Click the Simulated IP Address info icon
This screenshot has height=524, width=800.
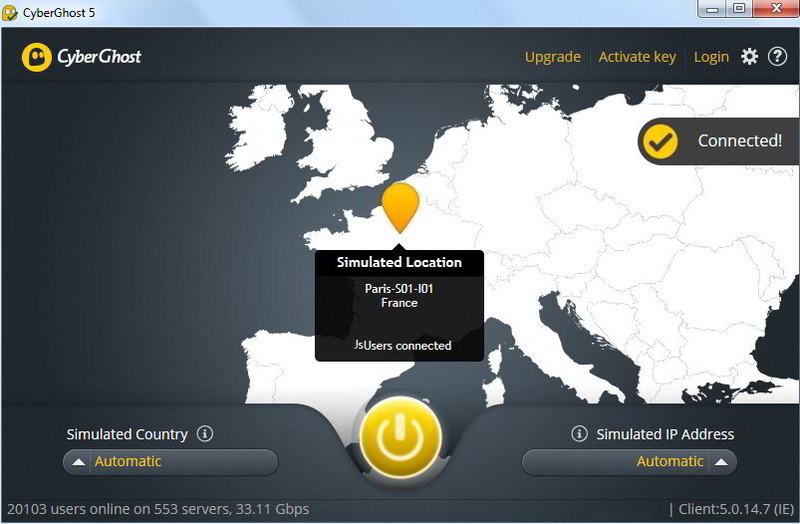[x=579, y=434]
